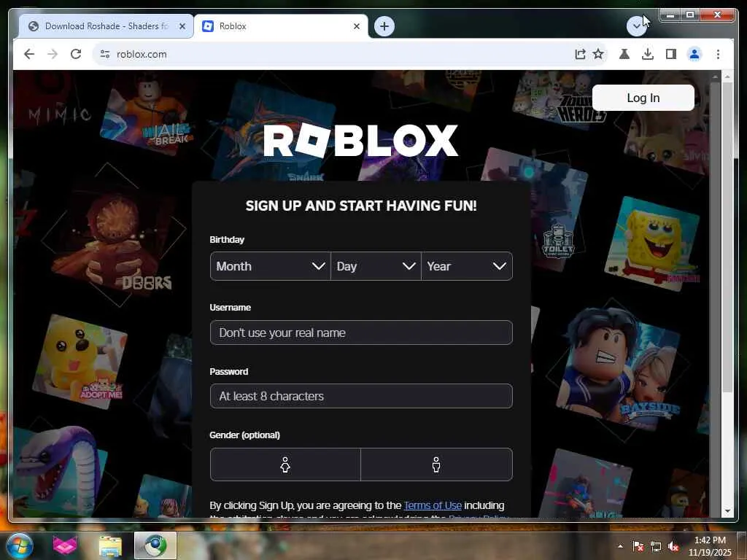Open the Chrome profile avatar
This screenshot has width=747, height=560.
[x=694, y=54]
